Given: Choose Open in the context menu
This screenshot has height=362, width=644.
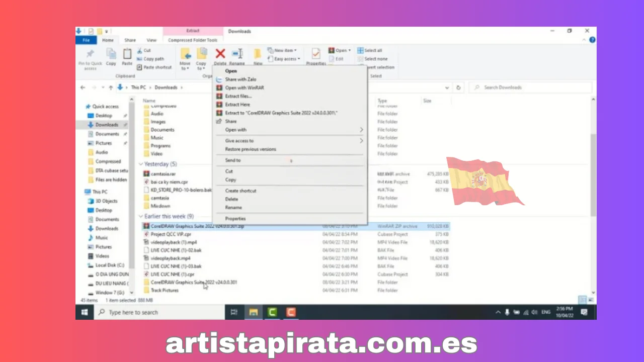Looking at the screenshot, I should pyautogui.click(x=231, y=71).
